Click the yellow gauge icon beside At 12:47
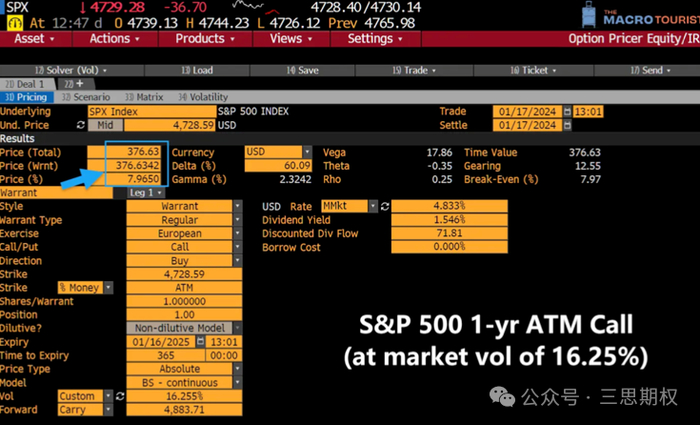 [x=15, y=23]
